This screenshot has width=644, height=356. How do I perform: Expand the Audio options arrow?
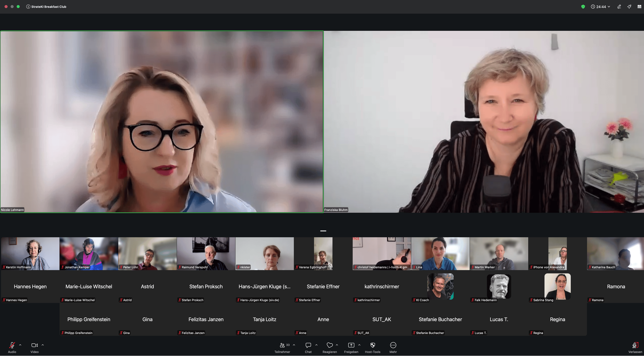point(20,345)
